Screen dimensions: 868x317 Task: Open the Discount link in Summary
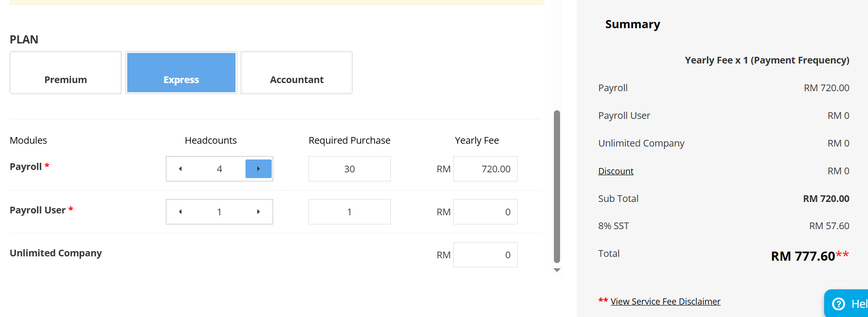point(616,171)
